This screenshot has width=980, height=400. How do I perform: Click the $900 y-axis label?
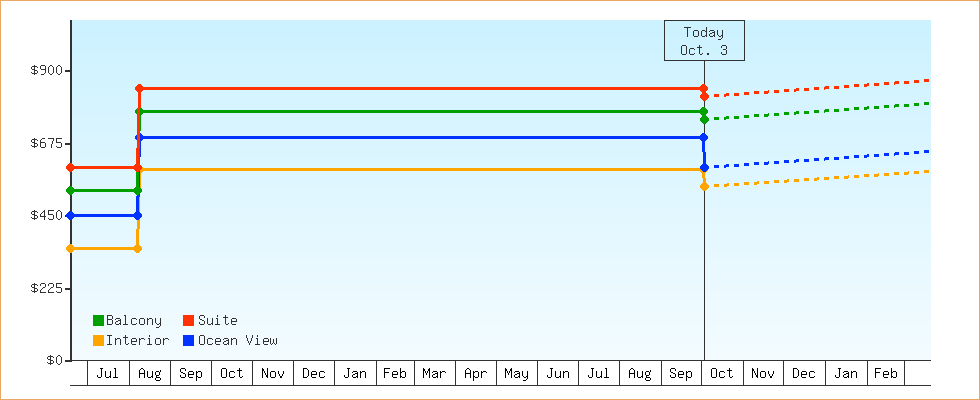tap(46, 70)
